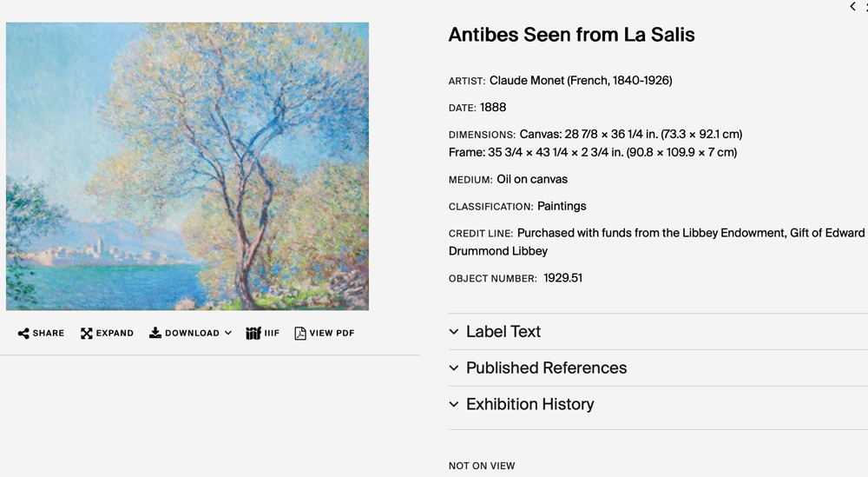Screen dimensions: 868x477
Task: Click the Exhibition History heading
Action: (x=529, y=404)
